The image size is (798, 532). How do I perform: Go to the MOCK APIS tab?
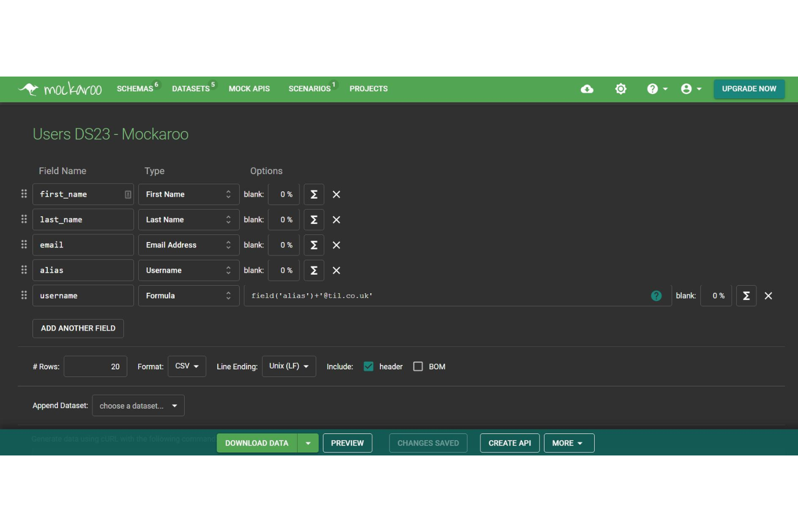(x=249, y=89)
